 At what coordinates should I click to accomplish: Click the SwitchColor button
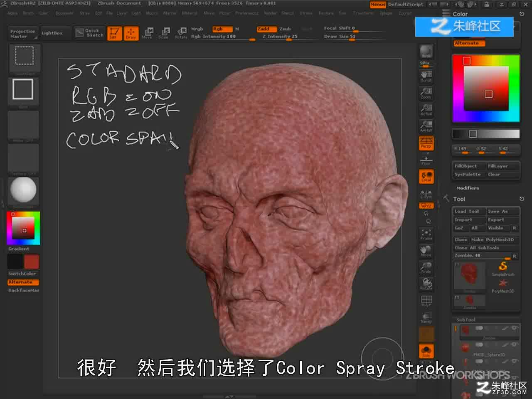click(x=22, y=274)
